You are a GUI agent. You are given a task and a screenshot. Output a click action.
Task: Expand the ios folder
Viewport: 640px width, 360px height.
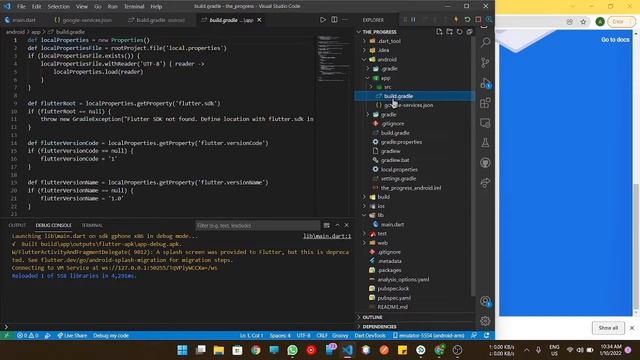364,206
